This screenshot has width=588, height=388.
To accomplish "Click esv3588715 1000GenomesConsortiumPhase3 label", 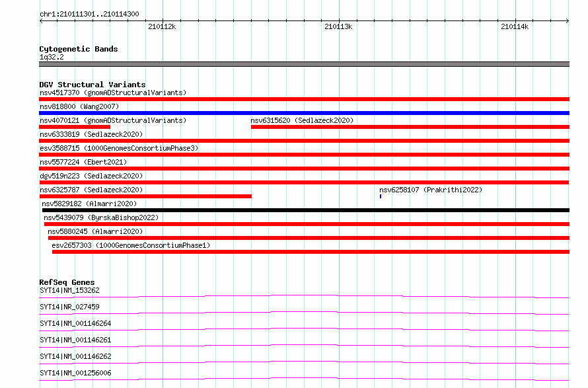I will pyautogui.click(x=119, y=148).
